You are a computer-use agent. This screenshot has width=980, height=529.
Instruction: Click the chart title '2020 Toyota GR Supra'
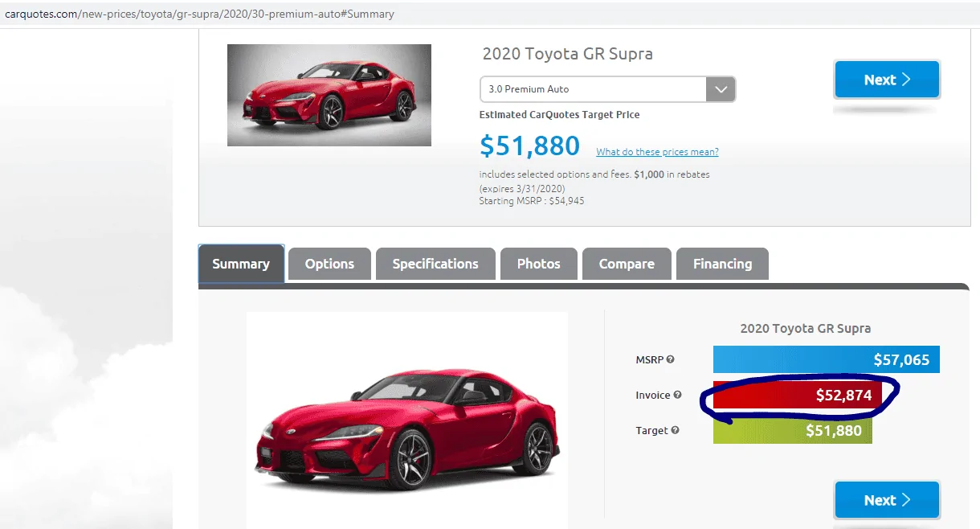pyautogui.click(x=805, y=328)
